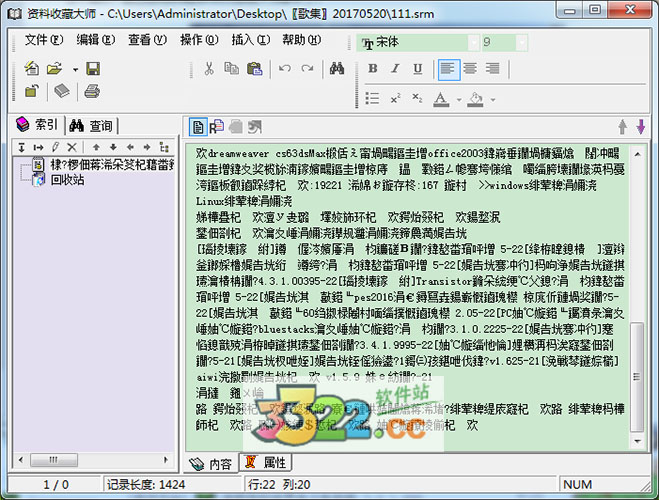Image resolution: width=659 pixels, height=500 pixels.
Task: Switch to the 索引 tab
Action: 37,124
